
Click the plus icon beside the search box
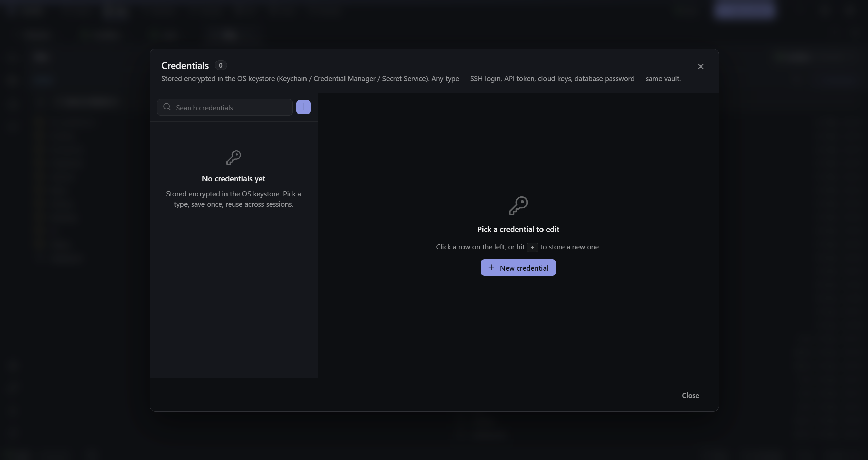click(x=303, y=107)
